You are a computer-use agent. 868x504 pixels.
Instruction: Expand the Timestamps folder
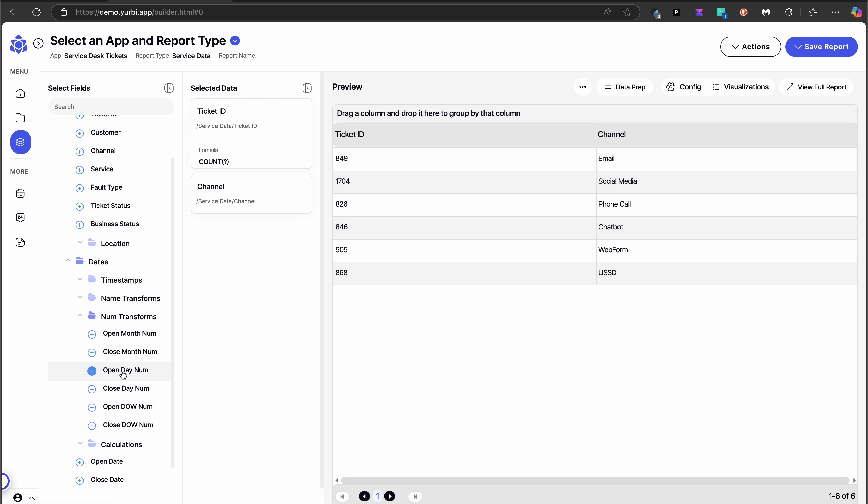point(80,279)
